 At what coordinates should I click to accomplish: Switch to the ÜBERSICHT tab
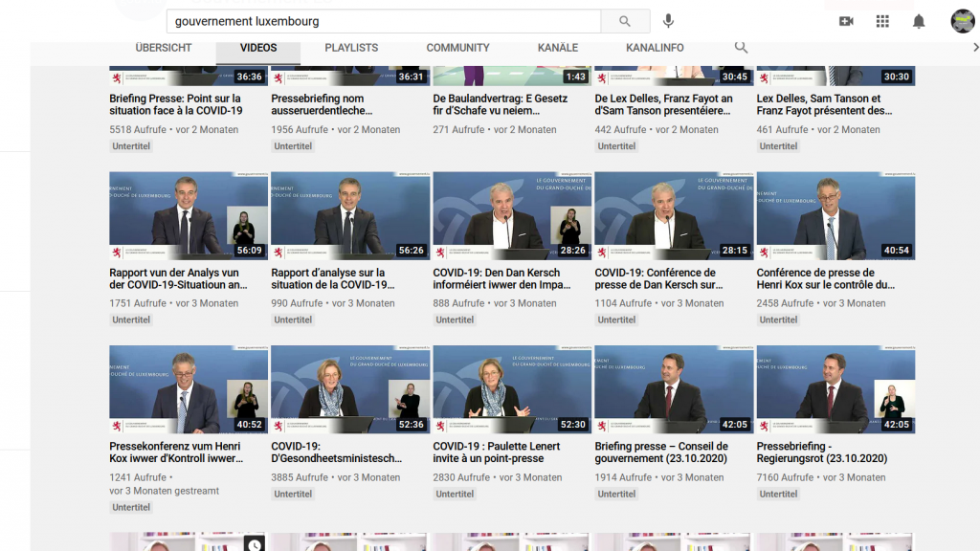click(164, 48)
